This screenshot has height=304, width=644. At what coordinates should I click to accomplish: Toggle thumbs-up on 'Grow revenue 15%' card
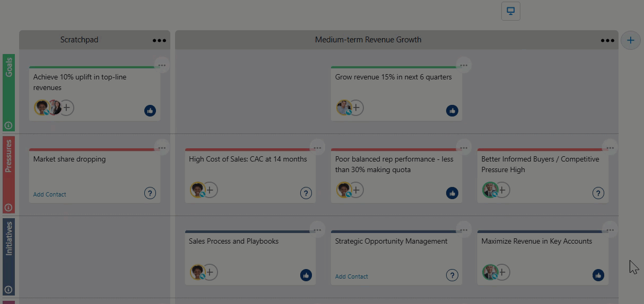452,111
